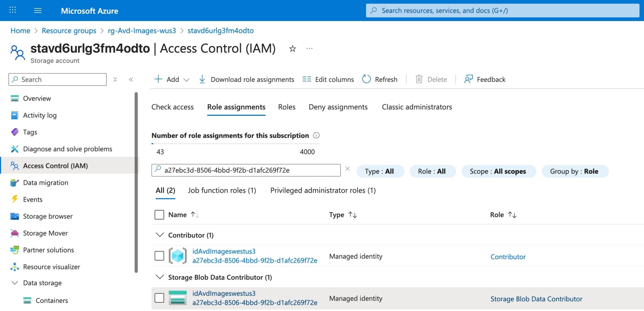Image resolution: width=644 pixels, height=311 pixels.
Task: Sort table by Type column arrows
Action: click(x=353, y=215)
